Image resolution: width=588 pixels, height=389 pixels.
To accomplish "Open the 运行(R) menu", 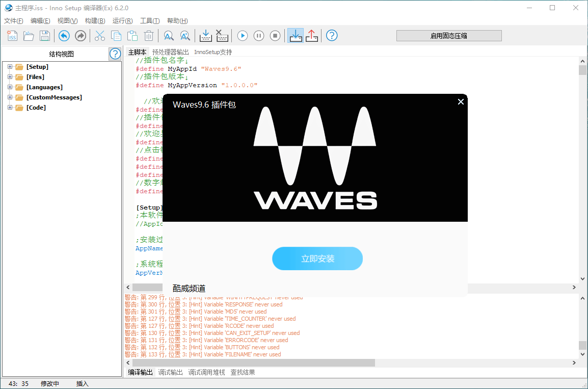I will click(x=123, y=20).
